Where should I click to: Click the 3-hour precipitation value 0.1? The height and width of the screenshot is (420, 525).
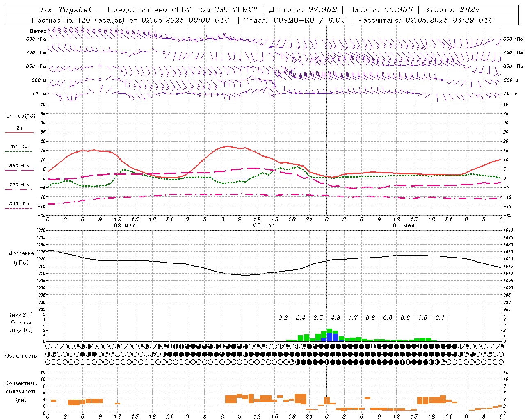pos(440,317)
